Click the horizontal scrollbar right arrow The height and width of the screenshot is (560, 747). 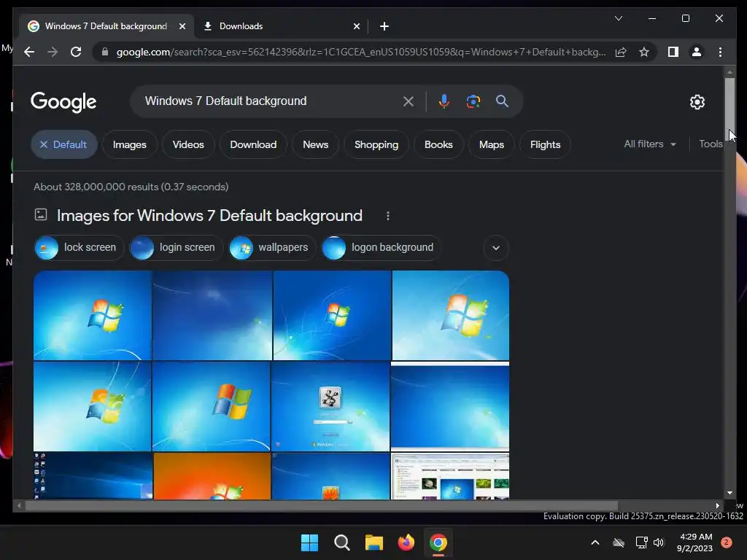point(717,506)
